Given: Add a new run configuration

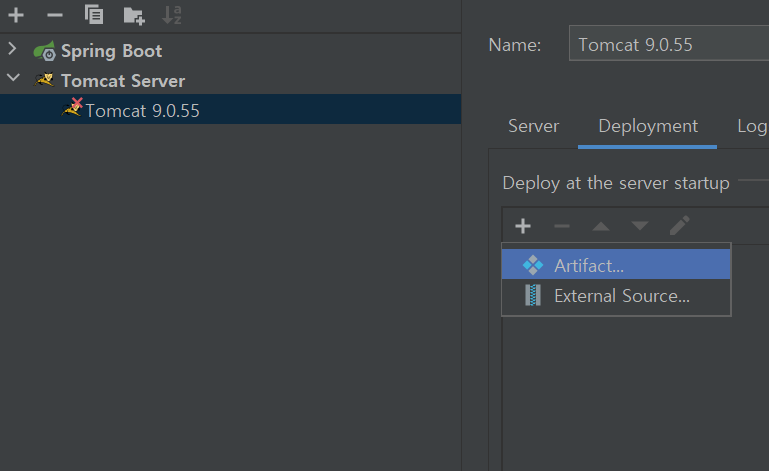Looking at the screenshot, I should (16, 15).
